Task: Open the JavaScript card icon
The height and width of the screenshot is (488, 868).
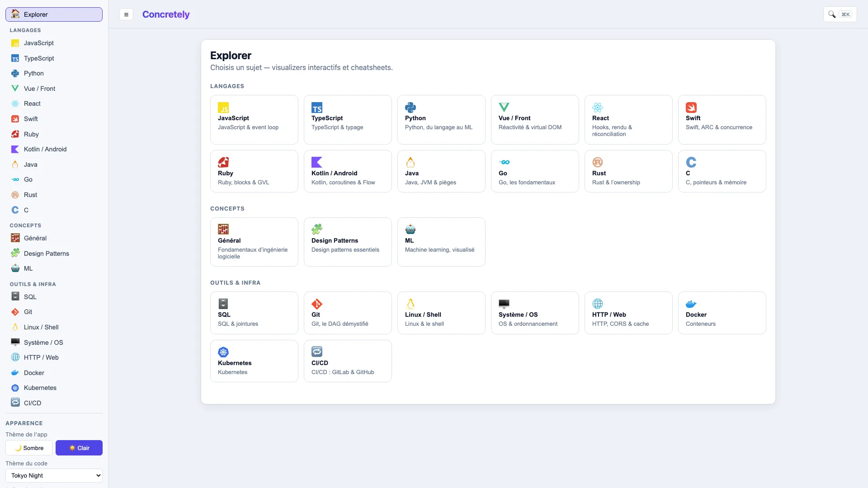Action: tap(223, 108)
